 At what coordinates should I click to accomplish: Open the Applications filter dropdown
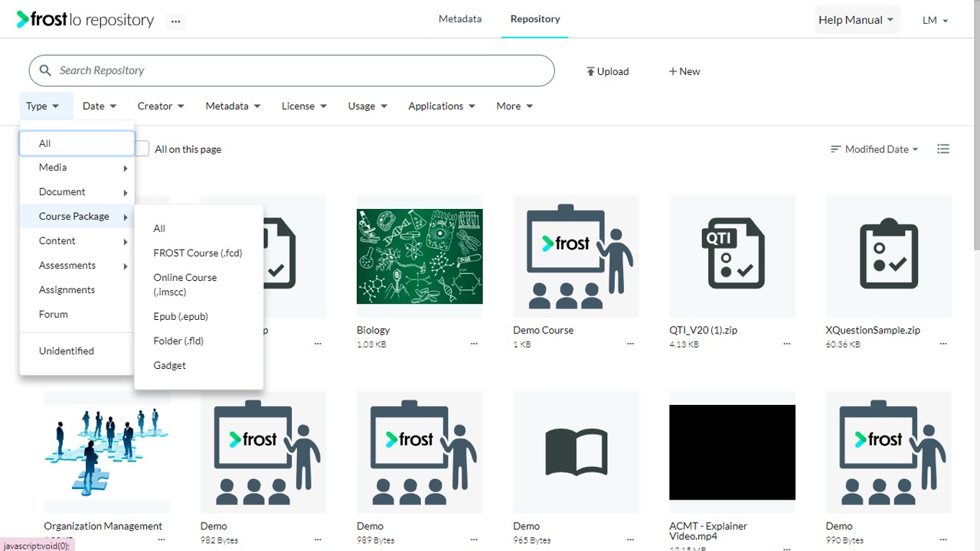click(x=442, y=106)
